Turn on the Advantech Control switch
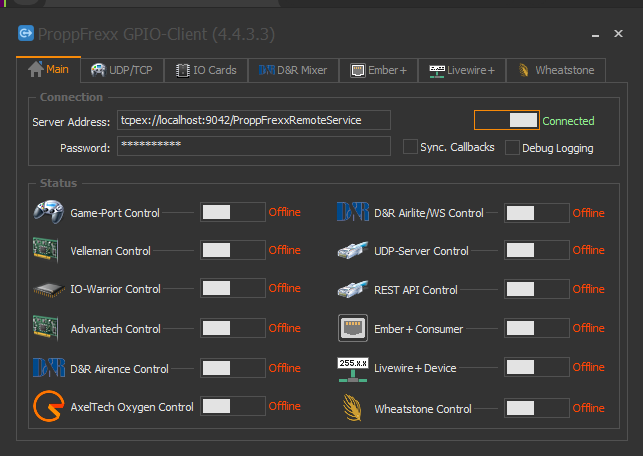Screen dimensions: 643x456 tap(232, 328)
